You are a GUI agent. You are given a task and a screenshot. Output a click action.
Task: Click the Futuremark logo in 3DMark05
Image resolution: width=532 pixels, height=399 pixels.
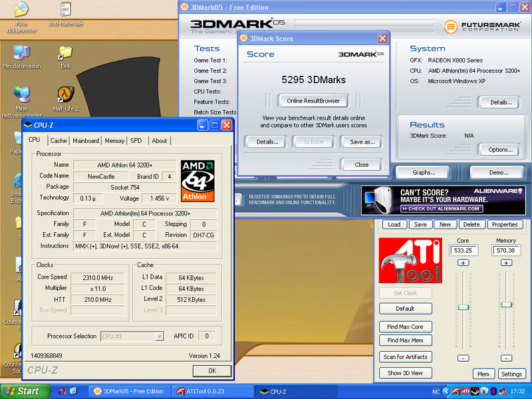[x=481, y=26]
